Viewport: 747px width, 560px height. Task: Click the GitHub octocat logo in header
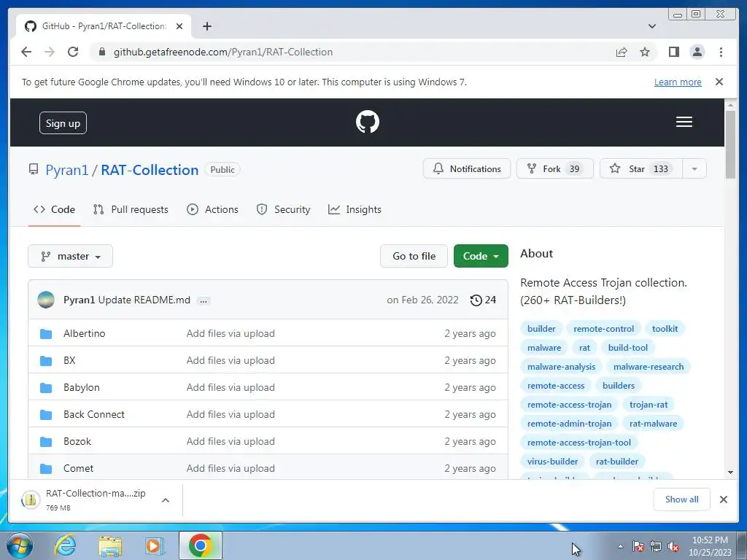(368, 122)
